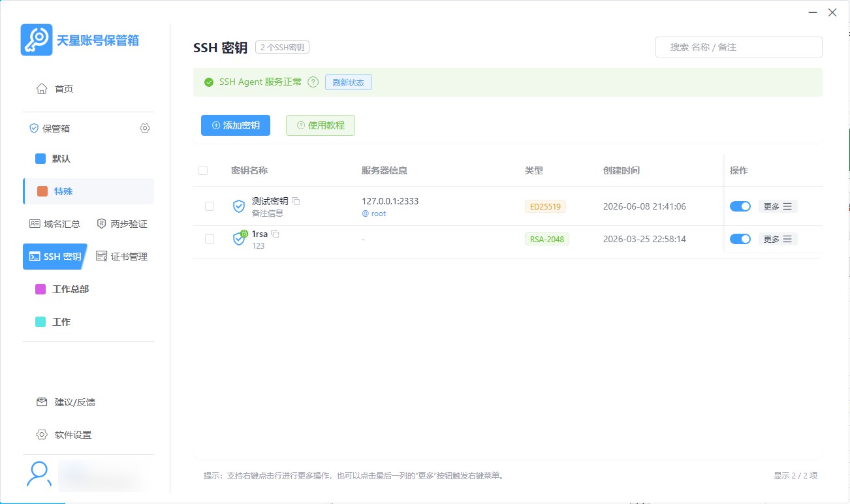This screenshot has width=850, height=504.
Task: Open the 使用教程 tutorial
Action: point(321,125)
